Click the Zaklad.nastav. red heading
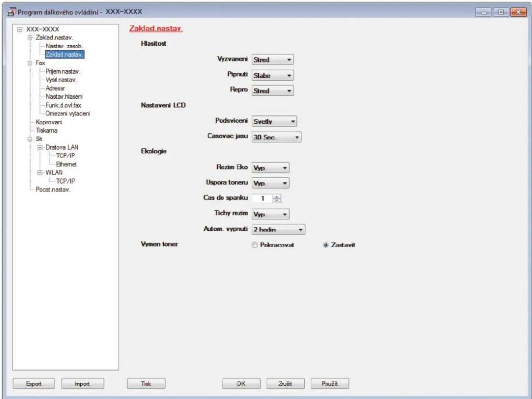The width and height of the screenshot is (532, 399). click(x=156, y=28)
